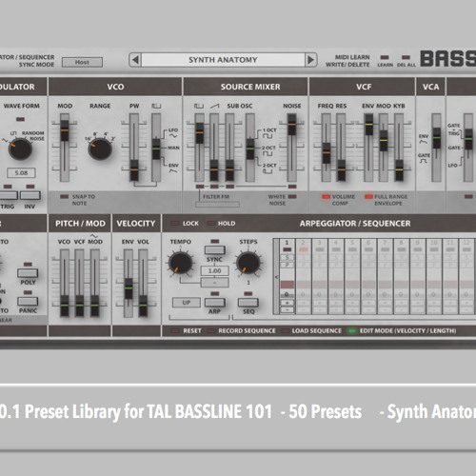This screenshot has height=476, width=476.
Task: Adjust the Pitch/Mod MOD slider
Action: (95, 306)
